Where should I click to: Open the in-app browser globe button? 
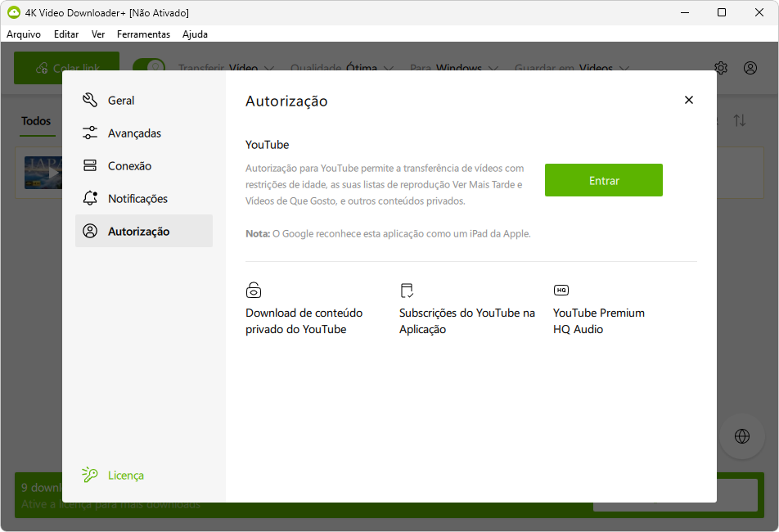742,436
